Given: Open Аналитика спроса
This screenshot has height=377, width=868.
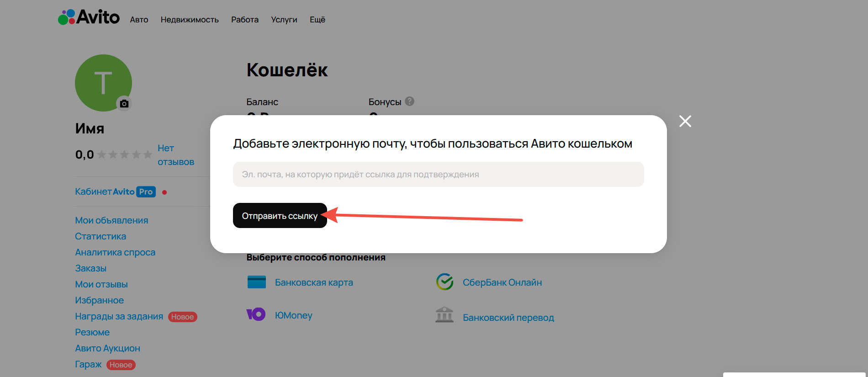Looking at the screenshot, I should pos(115,252).
